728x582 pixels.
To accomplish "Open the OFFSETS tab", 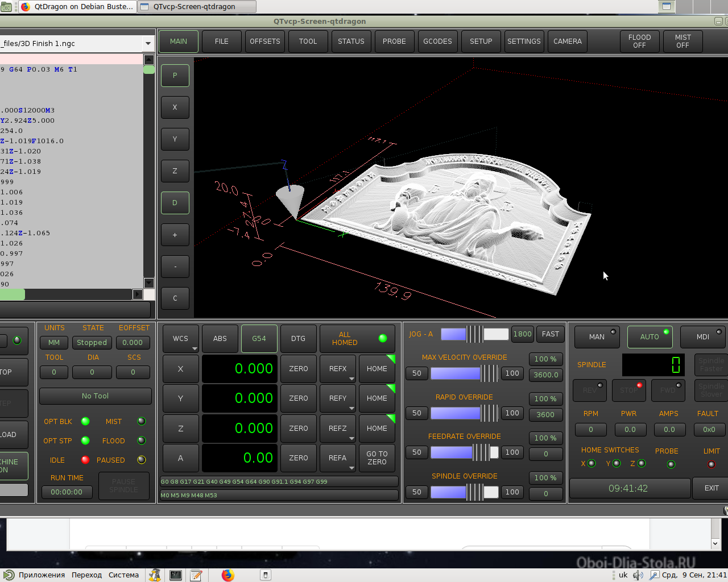I will point(265,41).
